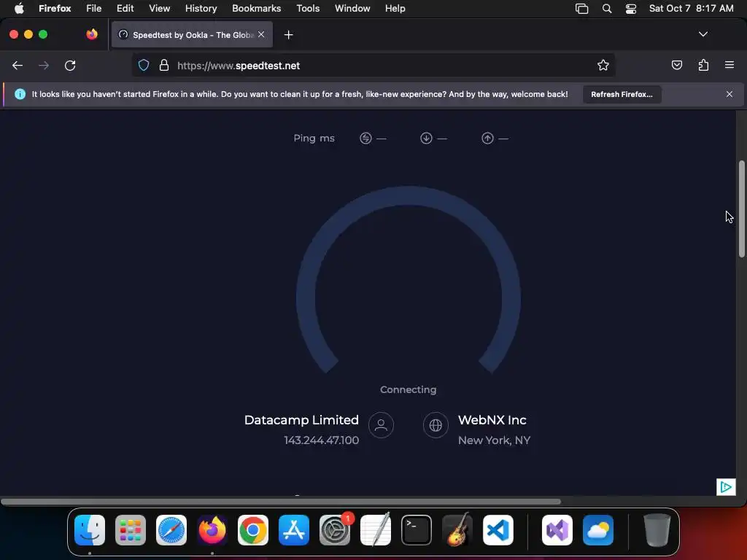Screen dimensions: 747x560
Task: Open the Edit menu
Action: coord(125,9)
